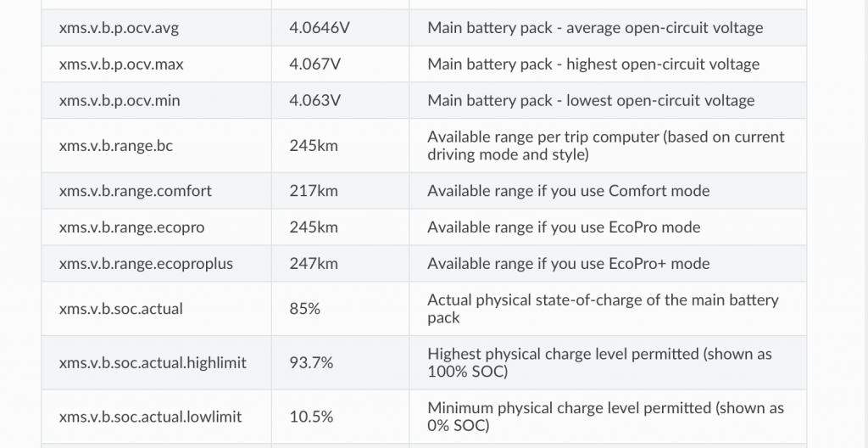
Task: Click the xms.v.b.range.comfort metric name
Action: click(x=136, y=191)
